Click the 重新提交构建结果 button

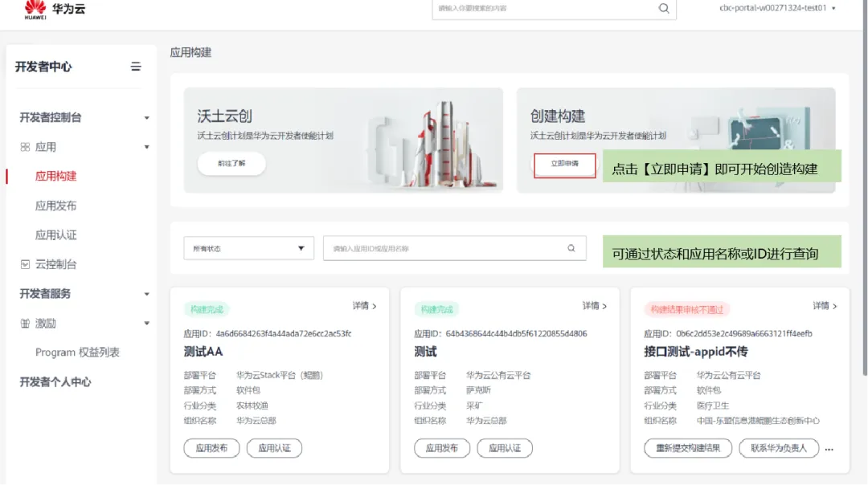point(688,448)
